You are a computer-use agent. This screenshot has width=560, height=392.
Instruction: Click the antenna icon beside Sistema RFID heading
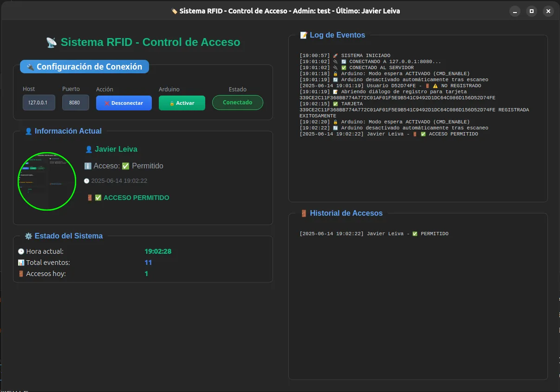(x=52, y=43)
